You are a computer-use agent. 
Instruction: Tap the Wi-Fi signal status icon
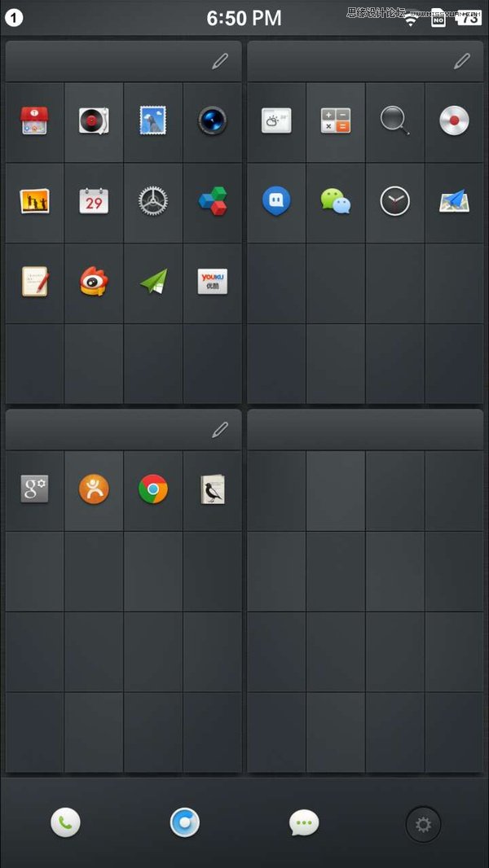tap(411, 20)
